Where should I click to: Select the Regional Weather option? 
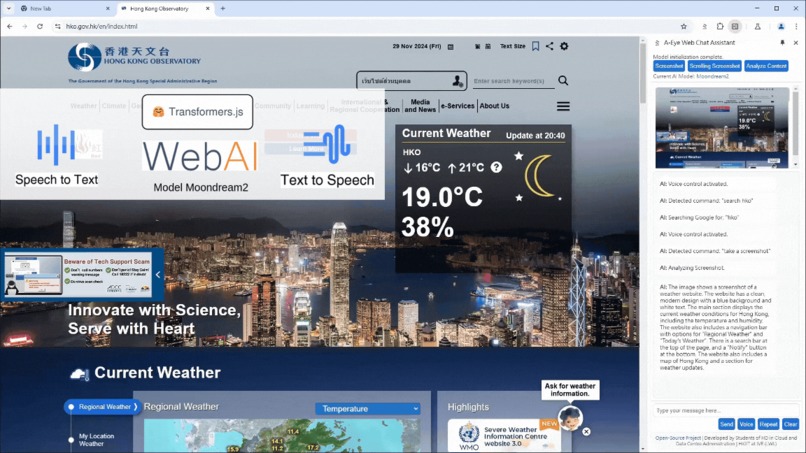103,407
